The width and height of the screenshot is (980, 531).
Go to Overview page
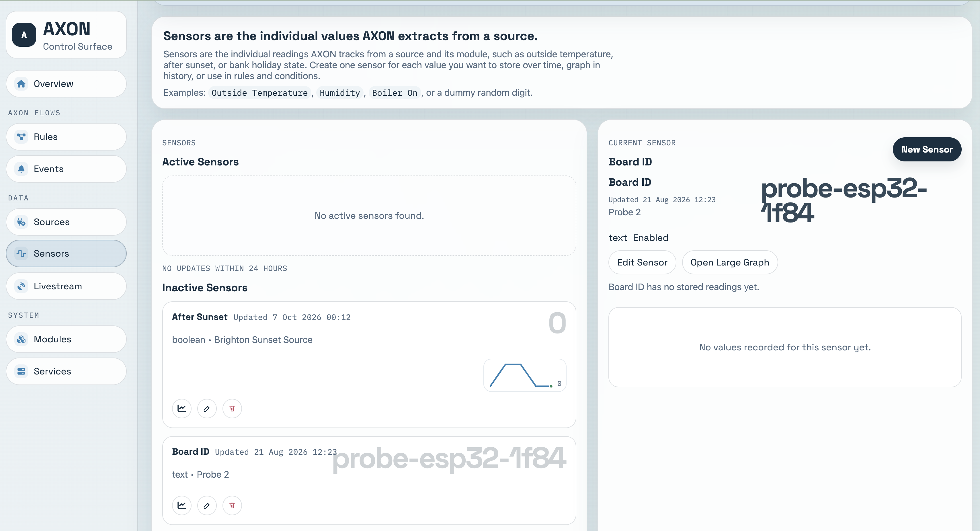[66, 84]
